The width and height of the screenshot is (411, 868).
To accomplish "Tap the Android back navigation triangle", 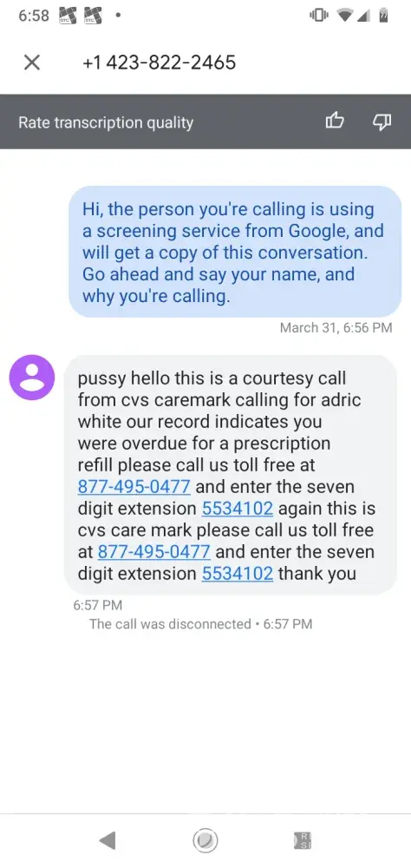I will coord(108,841).
